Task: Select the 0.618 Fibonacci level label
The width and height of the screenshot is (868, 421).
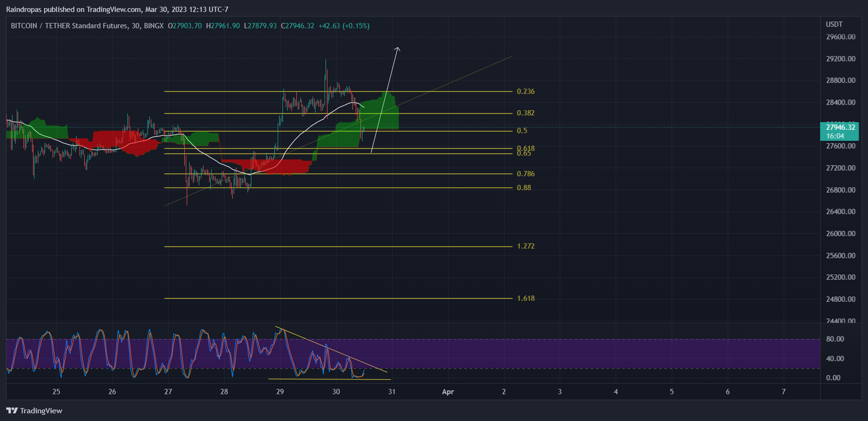Action: (x=526, y=148)
